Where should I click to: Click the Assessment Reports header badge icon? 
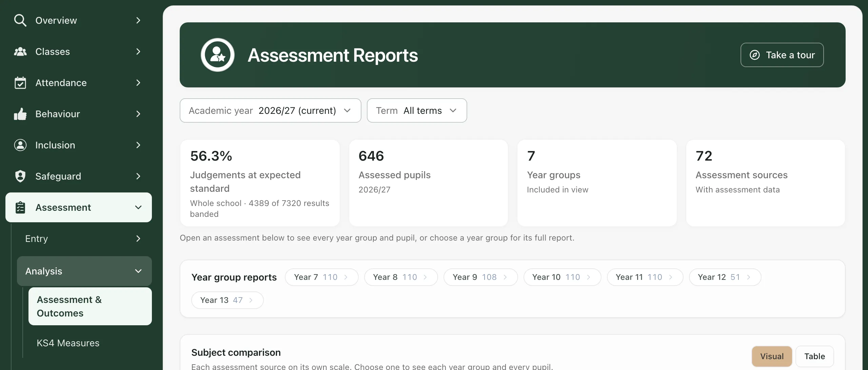pyautogui.click(x=218, y=55)
